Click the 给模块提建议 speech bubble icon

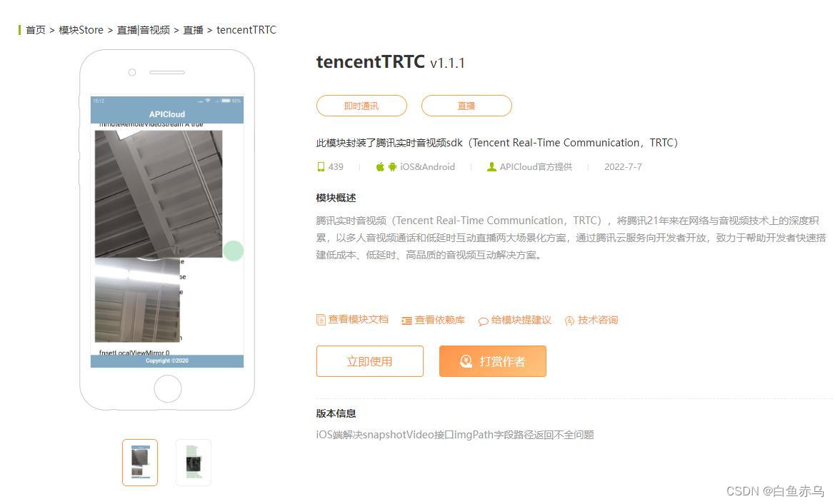(x=483, y=321)
